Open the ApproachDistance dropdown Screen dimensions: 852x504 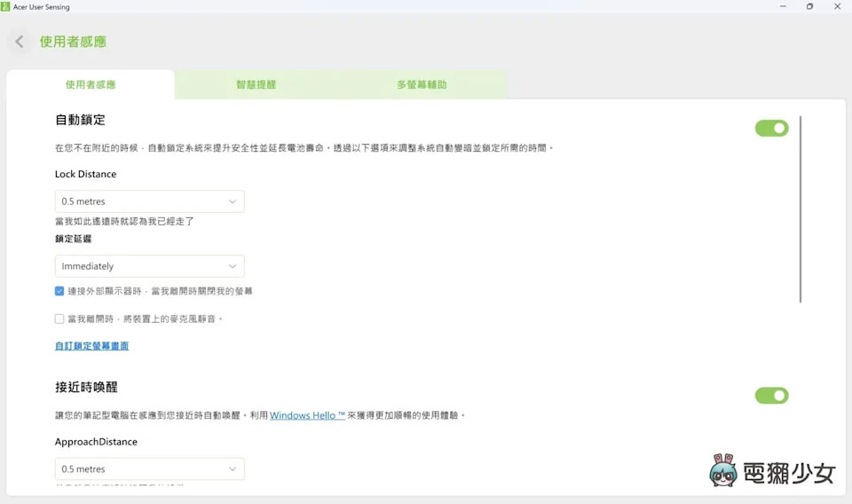click(149, 469)
